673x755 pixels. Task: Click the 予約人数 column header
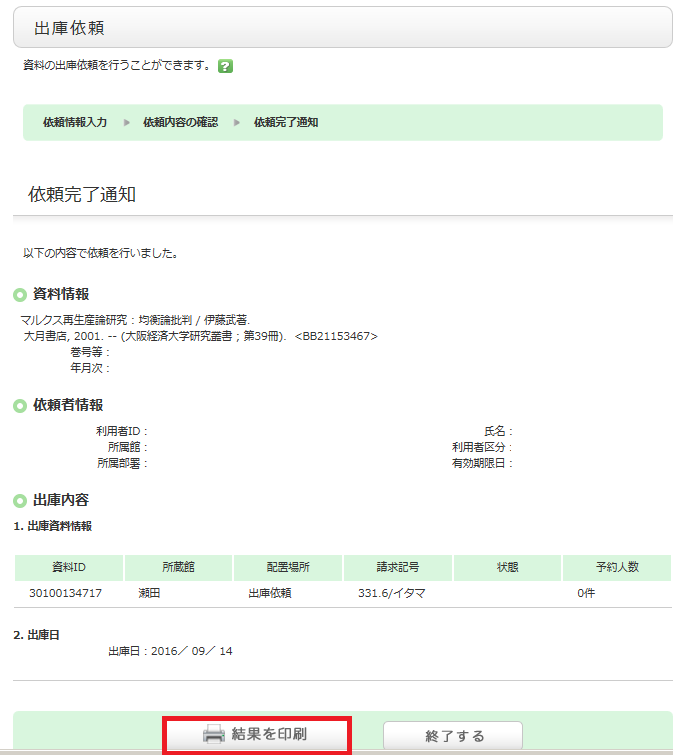[x=615, y=567]
